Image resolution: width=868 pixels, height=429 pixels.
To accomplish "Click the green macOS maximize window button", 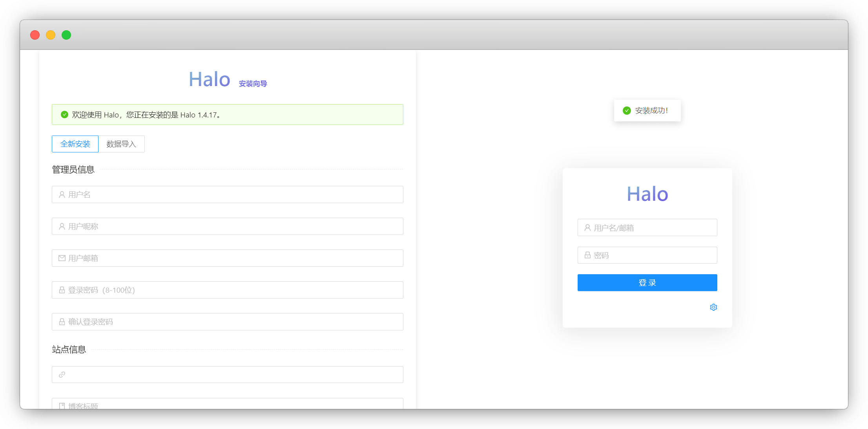I will coord(66,35).
